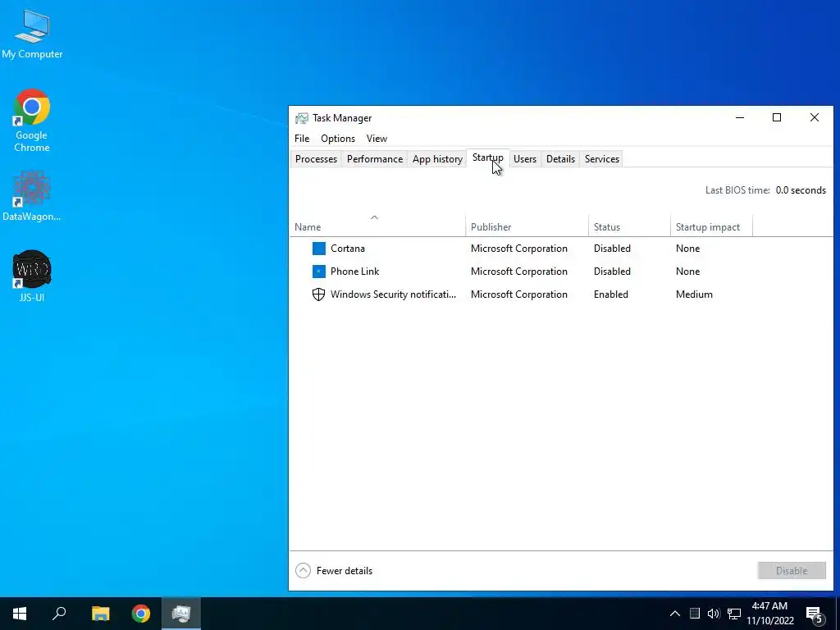Close the Task Manager window
The height and width of the screenshot is (630, 840).
click(815, 118)
